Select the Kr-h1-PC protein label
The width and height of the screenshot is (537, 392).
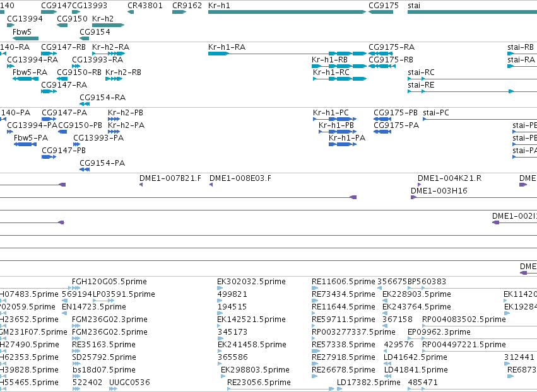pos(331,113)
